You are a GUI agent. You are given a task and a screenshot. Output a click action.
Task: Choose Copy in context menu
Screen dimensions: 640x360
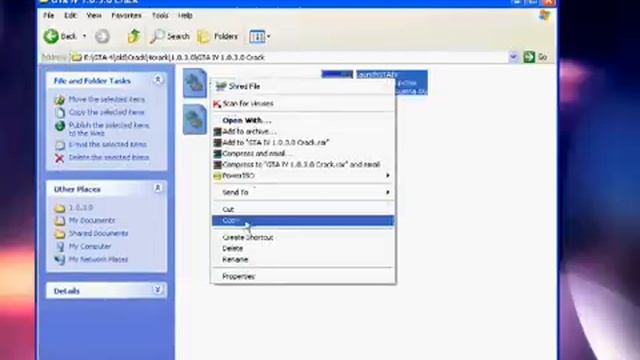click(303, 220)
